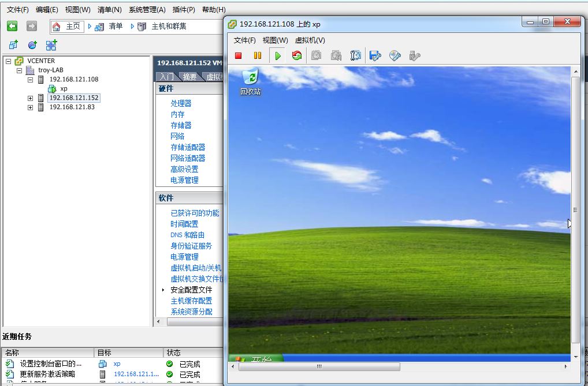The width and height of the screenshot is (588, 386).
Task: Open 时间配置 software link
Action: pyautogui.click(x=184, y=224)
